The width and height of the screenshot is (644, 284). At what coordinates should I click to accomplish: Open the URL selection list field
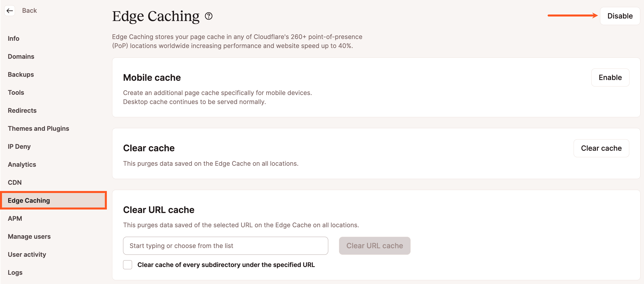coord(225,246)
